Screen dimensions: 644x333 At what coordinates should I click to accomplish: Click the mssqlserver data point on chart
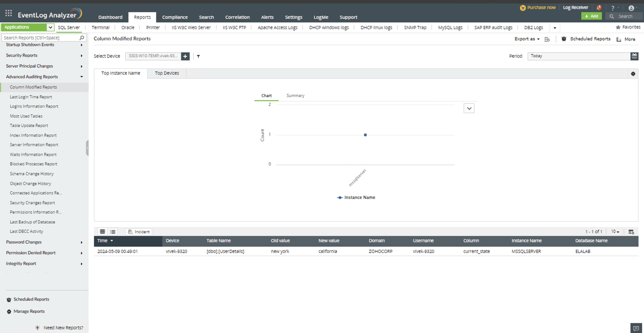pos(365,135)
